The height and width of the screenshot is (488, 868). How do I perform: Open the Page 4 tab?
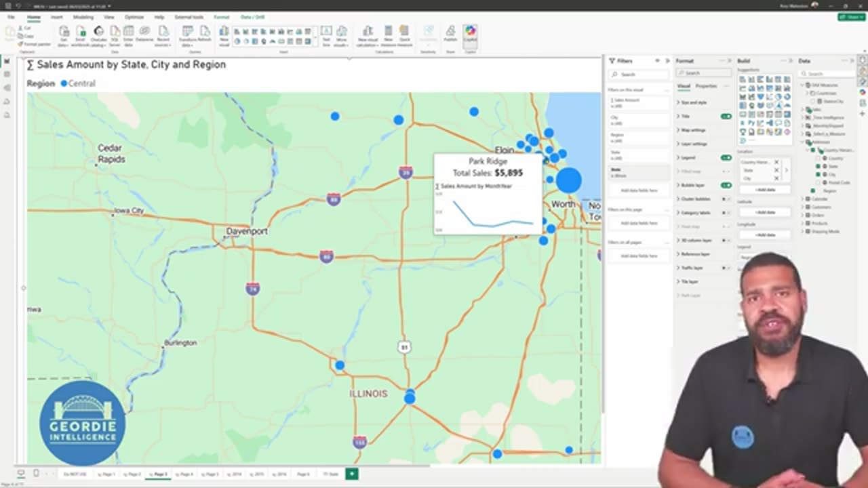[x=185, y=474]
